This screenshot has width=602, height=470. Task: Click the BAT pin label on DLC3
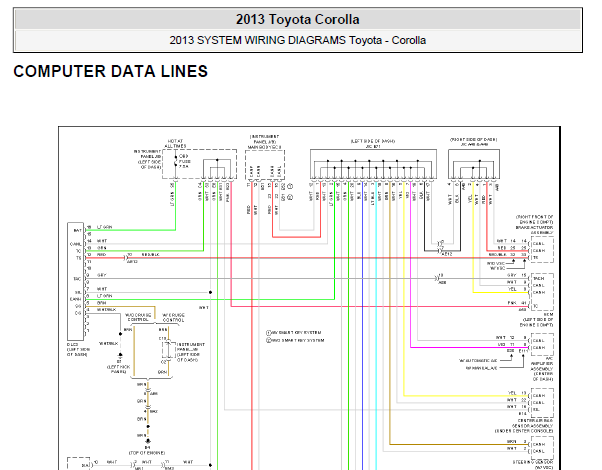pyautogui.click(x=77, y=230)
